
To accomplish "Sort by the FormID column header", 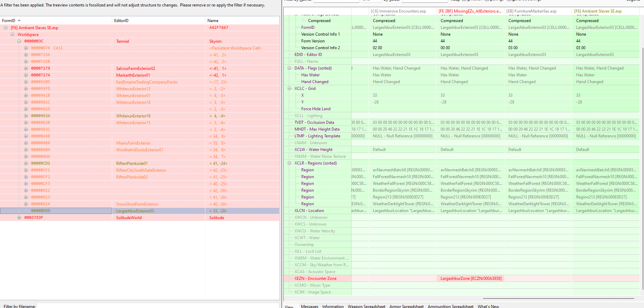I will pyautogui.click(x=56, y=21).
